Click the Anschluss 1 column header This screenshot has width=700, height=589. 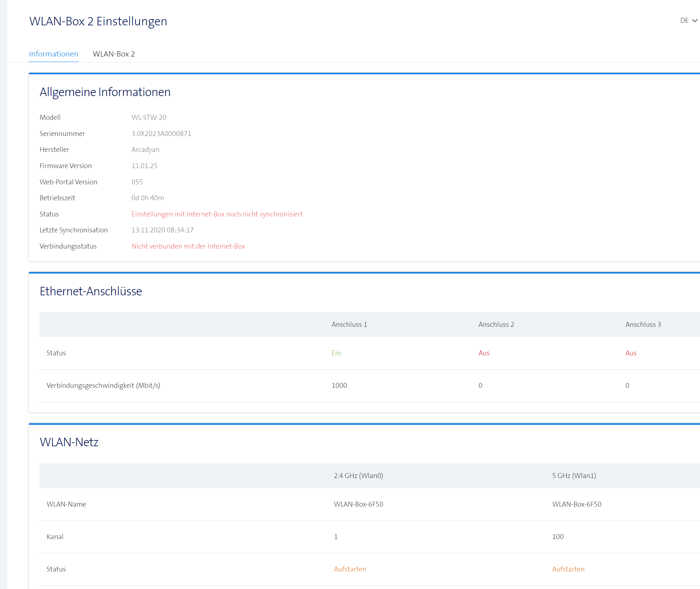tap(349, 325)
